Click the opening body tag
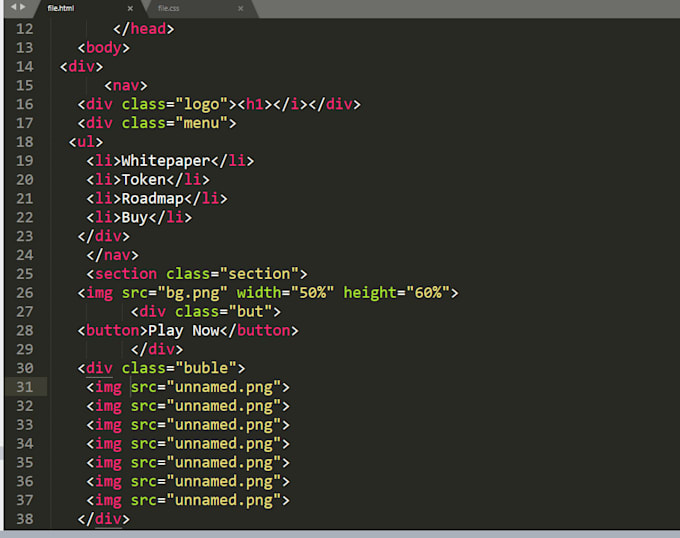680x538 pixels. click(104, 48)
